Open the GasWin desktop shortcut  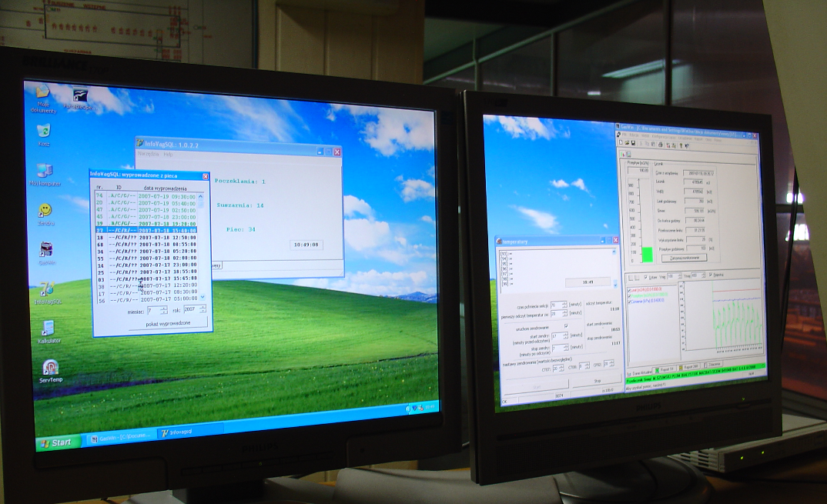[x=47, y=253]
